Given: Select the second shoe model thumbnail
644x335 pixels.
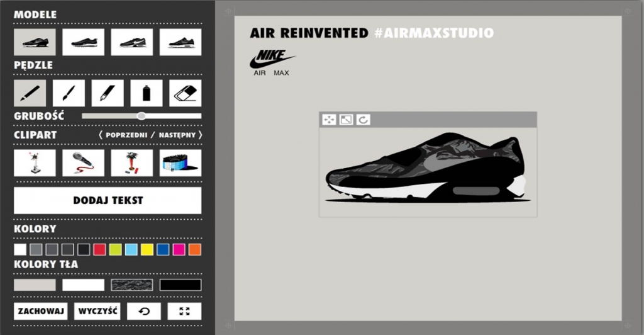Looking at the screenshot, I should pyautogui.click(x=84, y=42).
